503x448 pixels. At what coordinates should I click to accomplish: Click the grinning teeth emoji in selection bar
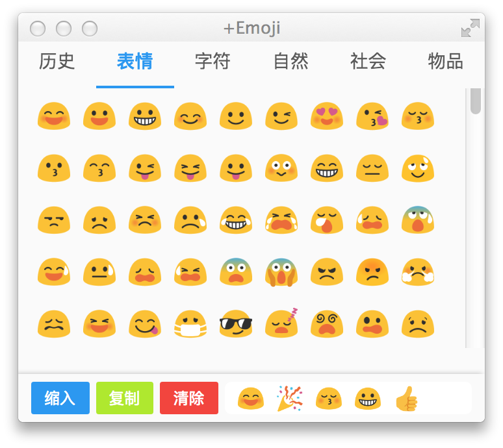(x=368, y=399)
